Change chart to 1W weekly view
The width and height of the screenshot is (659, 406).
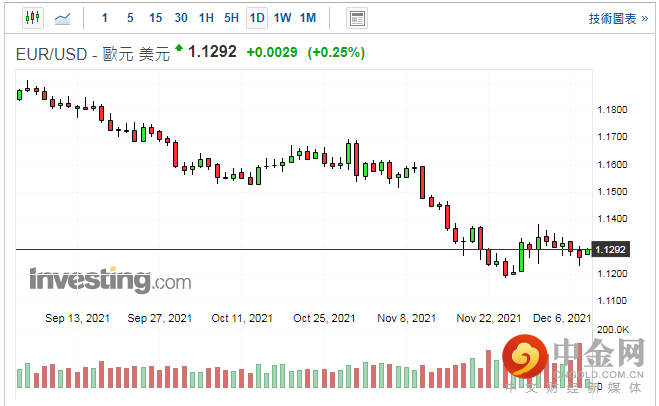(282, 18)
